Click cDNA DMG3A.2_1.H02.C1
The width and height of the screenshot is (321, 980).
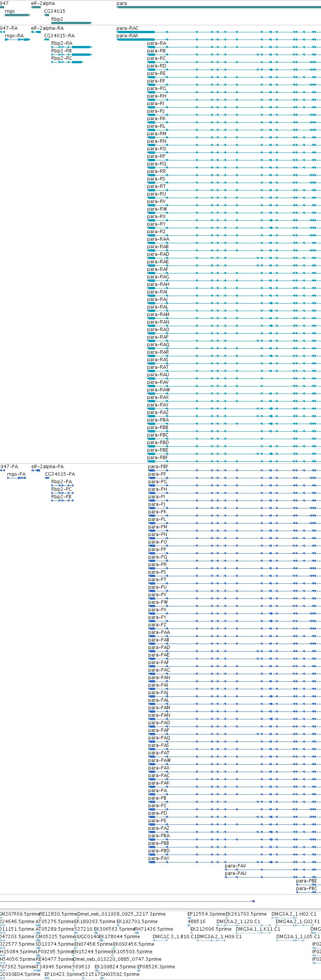click(293, 914)
